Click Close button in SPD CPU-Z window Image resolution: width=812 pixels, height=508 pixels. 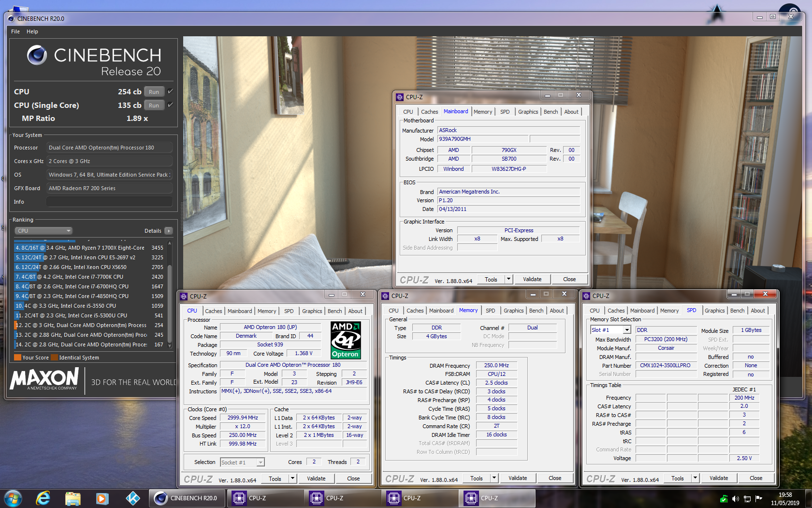pos(756,478)
